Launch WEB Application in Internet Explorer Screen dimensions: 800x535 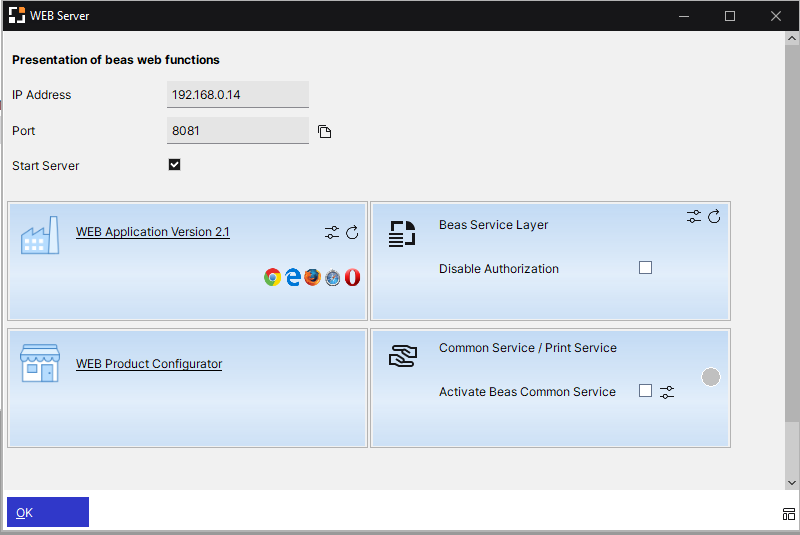pyautogui.click(x=293, y=277)
